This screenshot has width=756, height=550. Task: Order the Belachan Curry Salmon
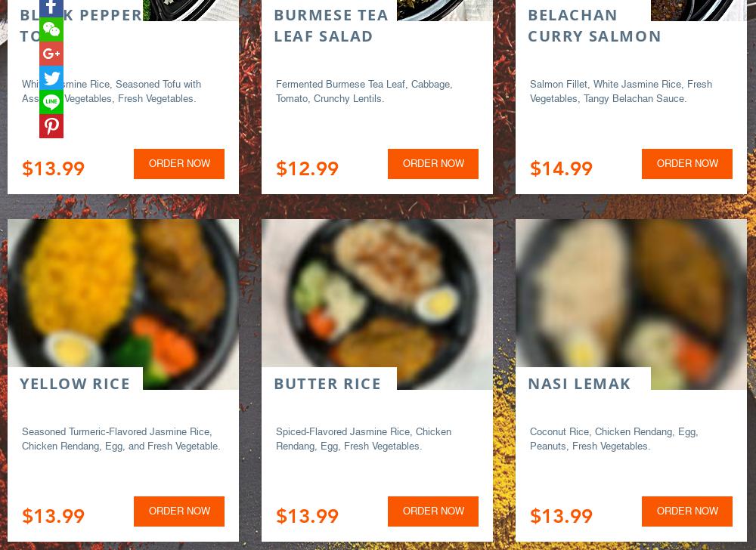[x=687, y=164]
